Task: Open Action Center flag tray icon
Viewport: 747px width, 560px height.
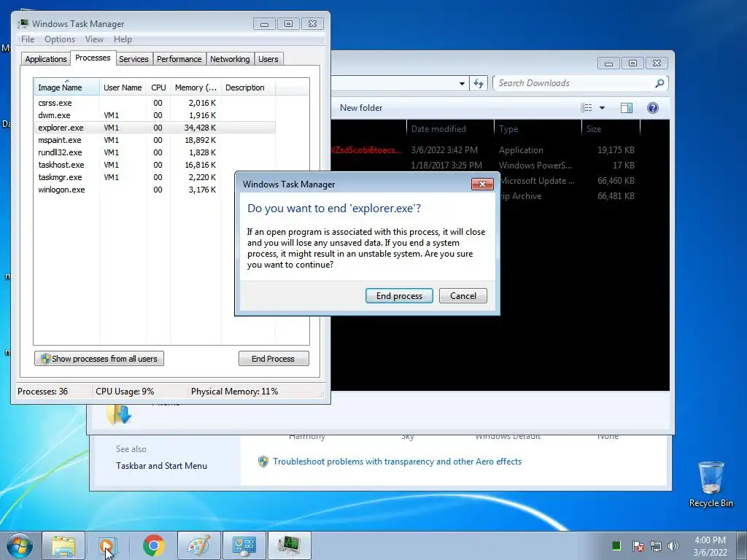Action: tap(638, 545)
